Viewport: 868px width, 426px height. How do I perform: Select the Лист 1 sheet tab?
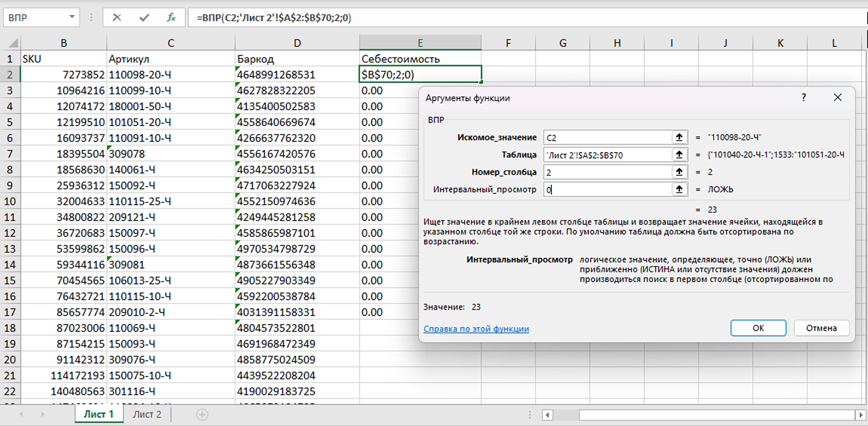(98, 414)
